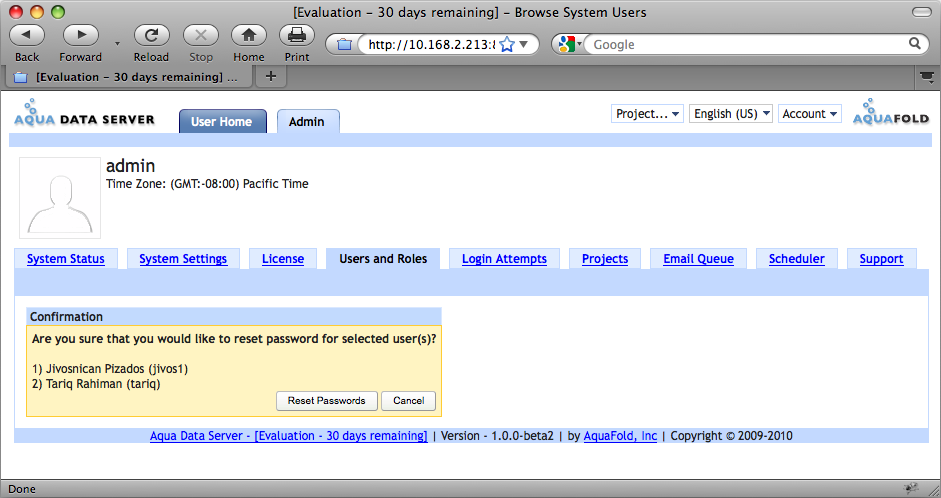The height and width of the screenshot is (498, 941).
Task: Click the 'Tariq Rahiman (tariq)' entry
Action: click(96, 383)
